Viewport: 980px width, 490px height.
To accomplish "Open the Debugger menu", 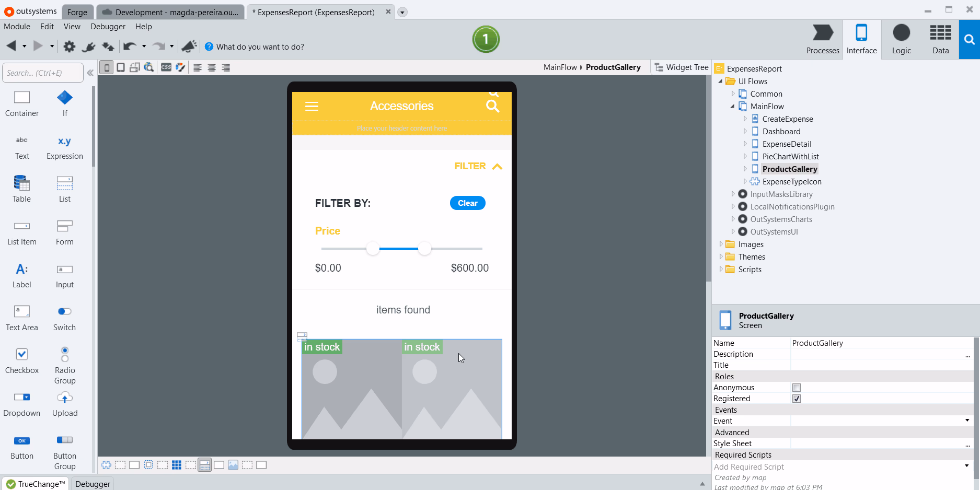I will 108,27.
